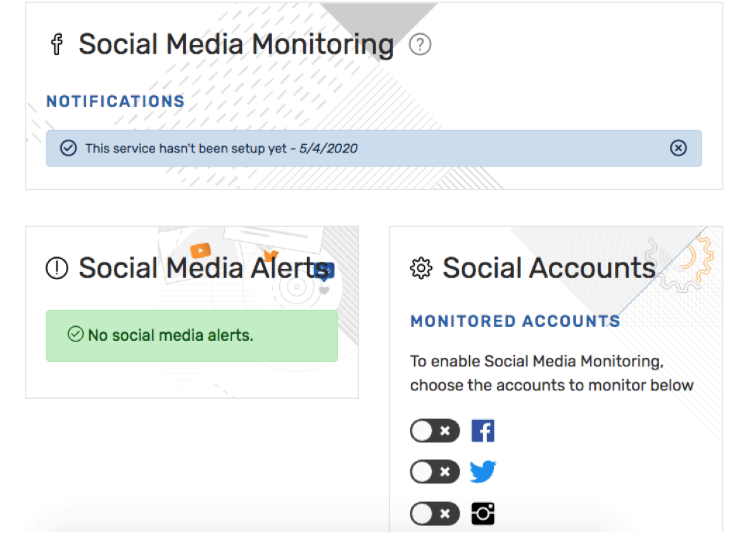Open the Social Media Monitoring help tooltip

(x=419, y=45)
